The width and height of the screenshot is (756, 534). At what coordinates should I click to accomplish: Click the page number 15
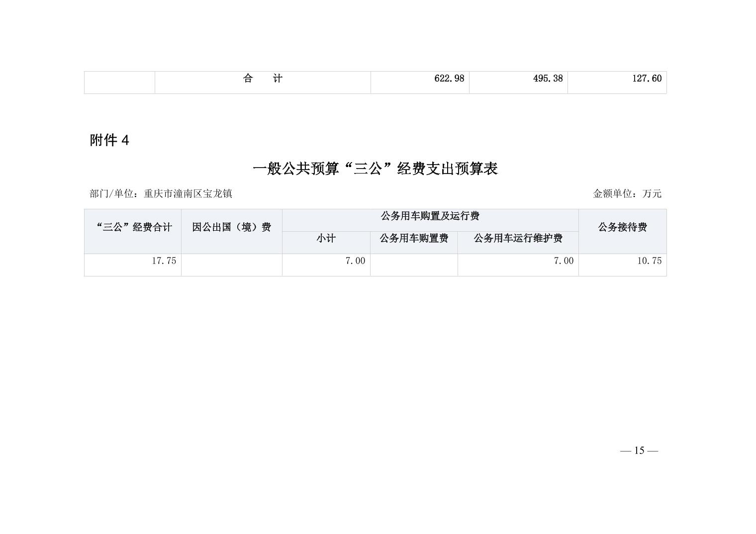tap(639, 451)
